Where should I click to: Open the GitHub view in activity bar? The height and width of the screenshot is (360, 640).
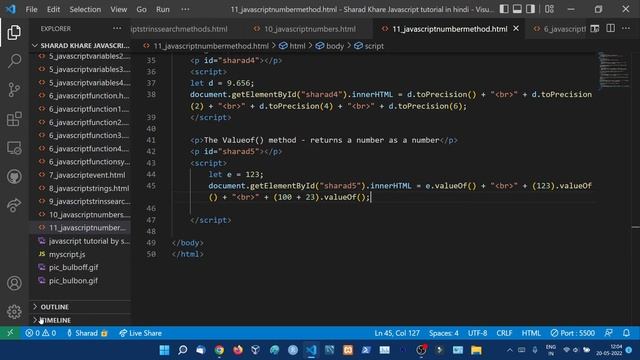coord(14,177)
